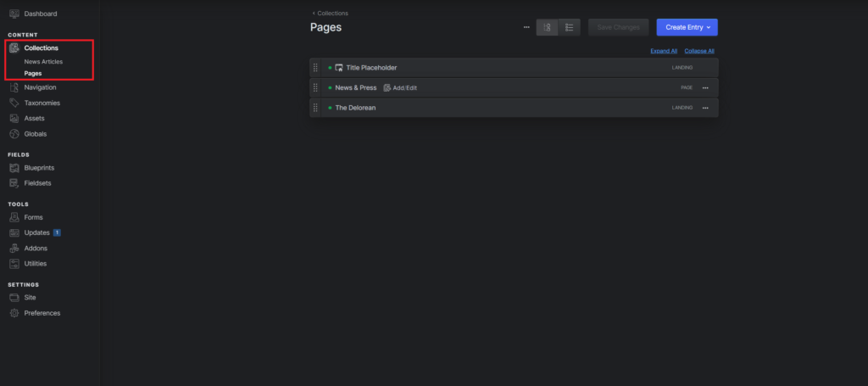Image resolution: width=868 pixels, height=386 pixels.
Task: Open the options menu for The Delorean
Action: coord(704,108)
